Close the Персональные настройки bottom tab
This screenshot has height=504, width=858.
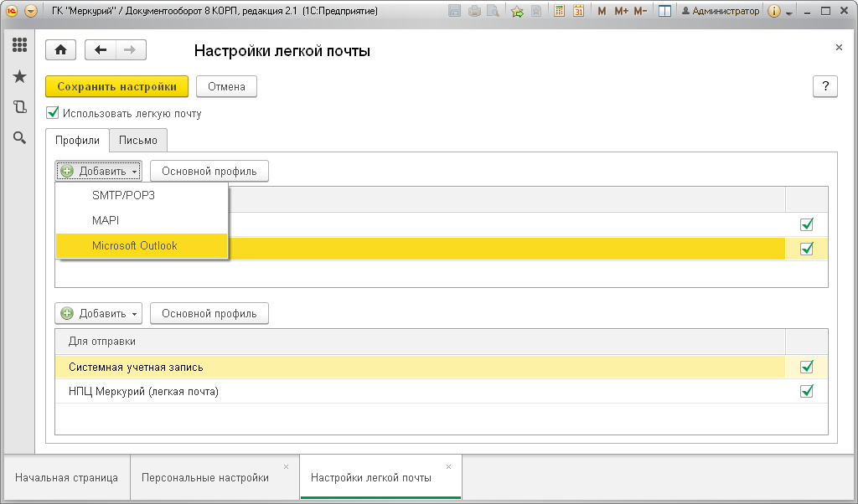tap(287, 467)
